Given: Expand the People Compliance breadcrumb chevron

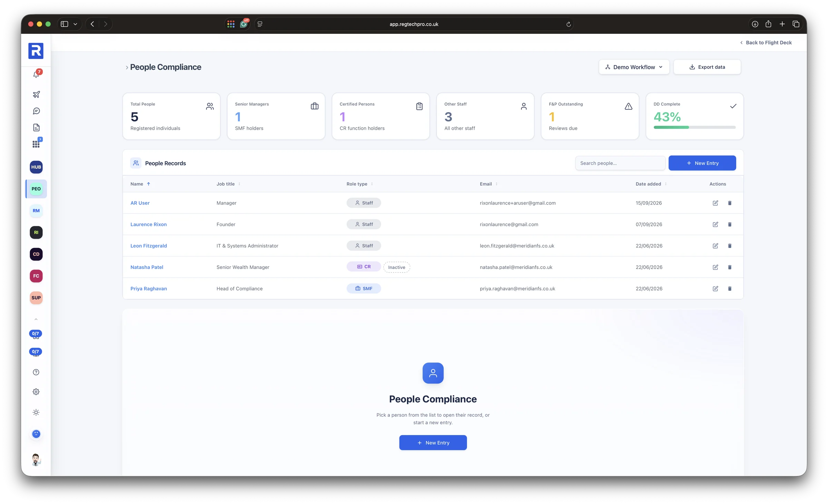Looking at the screenshot, I should coord(127,67).
